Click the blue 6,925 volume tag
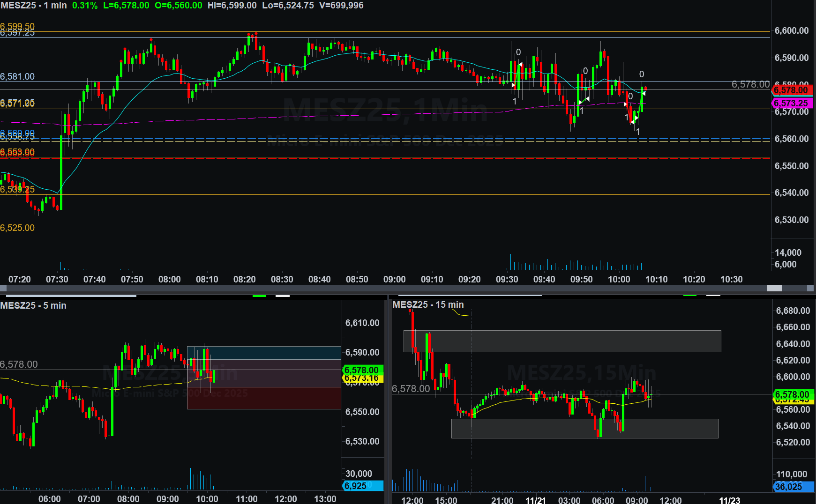 (x=362, y=486)
